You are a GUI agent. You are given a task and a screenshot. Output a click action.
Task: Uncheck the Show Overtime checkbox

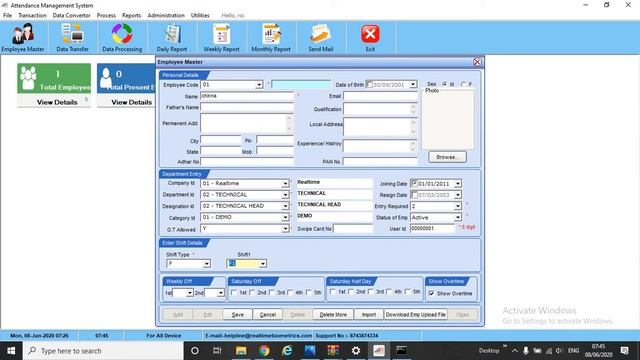tap(431, 293)
